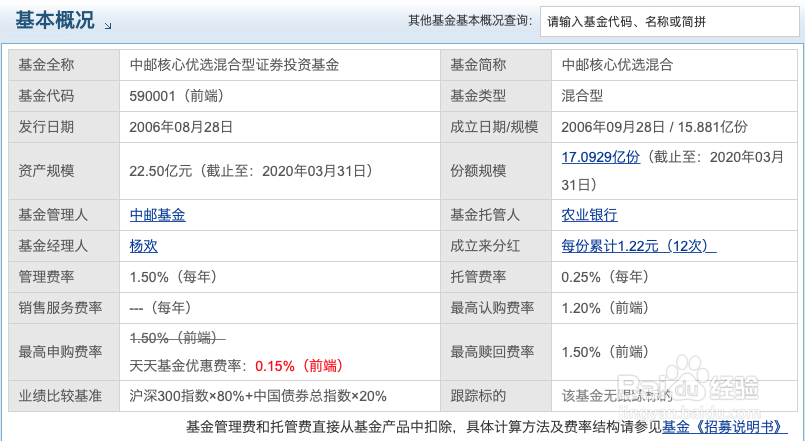Select the max subscription fee 1.20%（前端）
The image size is (805, 441).
tap(606, 308)
